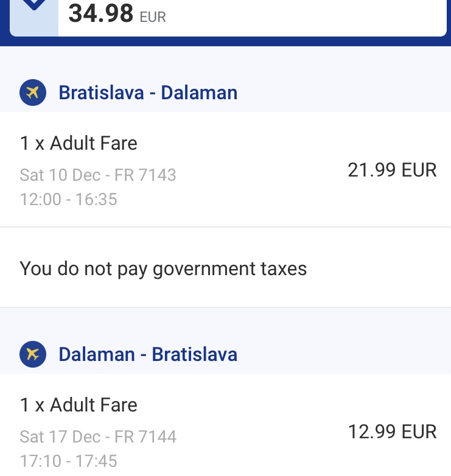Click the word Dalaman in outbound header
This screenshot has width=451, height=476.
coord(199,93)
